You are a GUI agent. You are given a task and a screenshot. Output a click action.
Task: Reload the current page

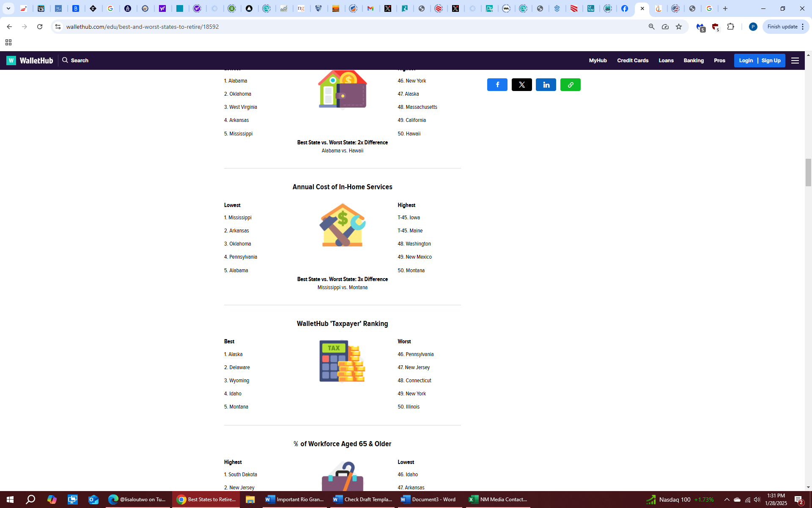tap(40, 27)
